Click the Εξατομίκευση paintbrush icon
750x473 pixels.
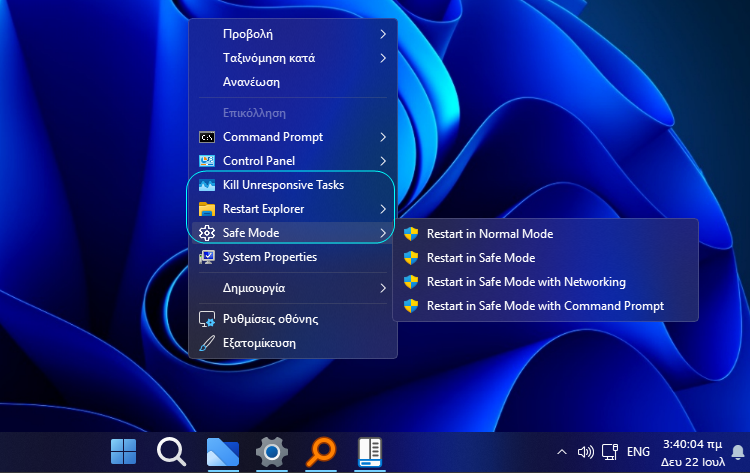(207, 343)
